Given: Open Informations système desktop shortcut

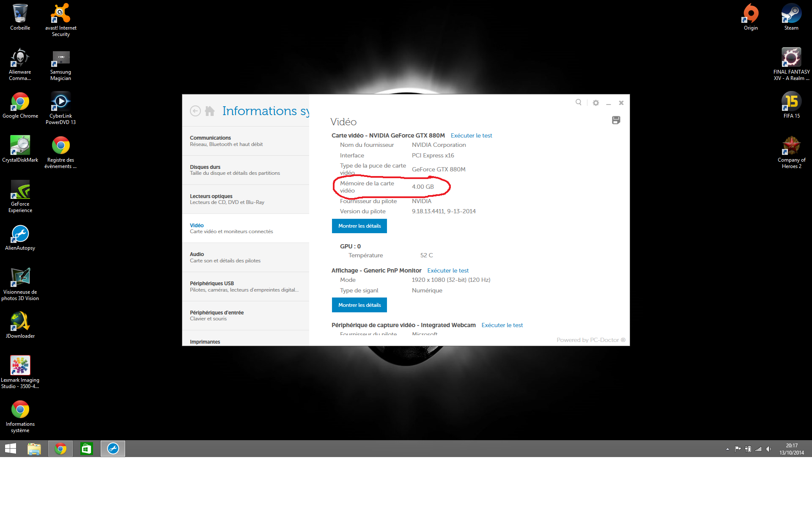Looking at the screenshot, I should pos(20,416).
